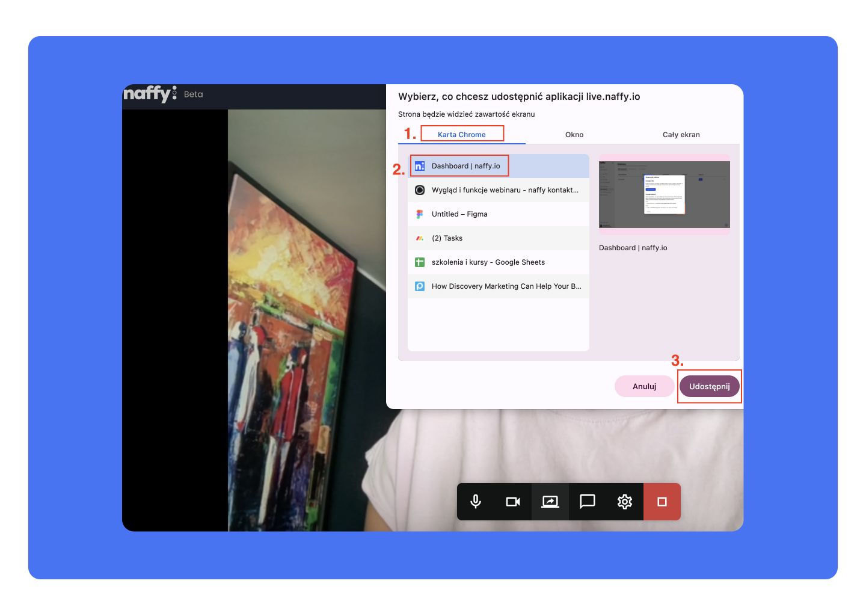Click the icon beside (2) Tasks
Viewport: 866px width, 616px height.
pos(420,238)
